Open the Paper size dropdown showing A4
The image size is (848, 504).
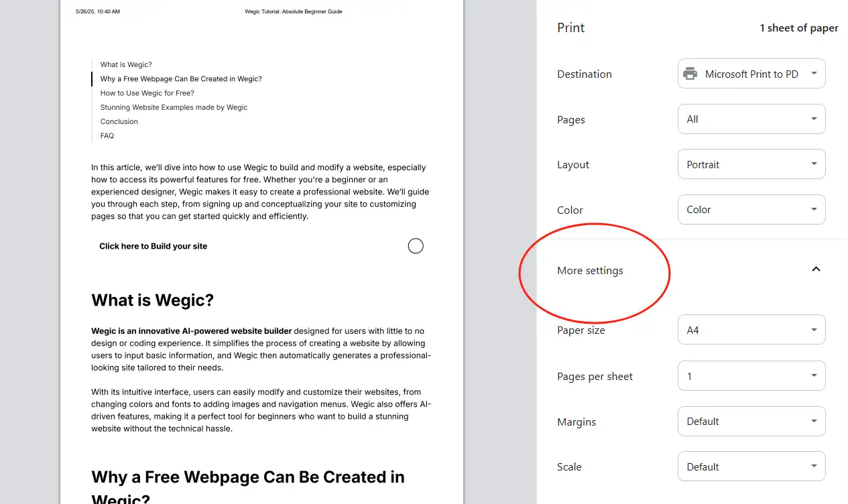[x=751, y=330]
